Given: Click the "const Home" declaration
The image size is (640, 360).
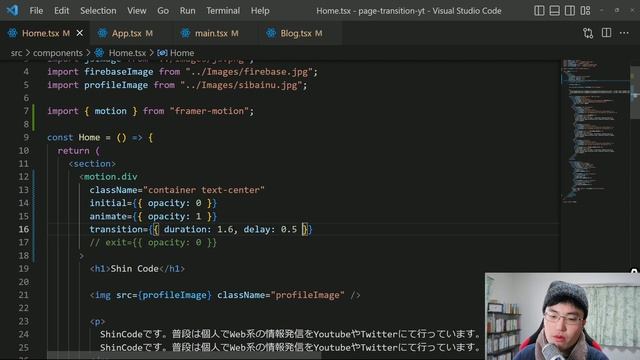Looking at the screenshot, I should tap(73, 138).
